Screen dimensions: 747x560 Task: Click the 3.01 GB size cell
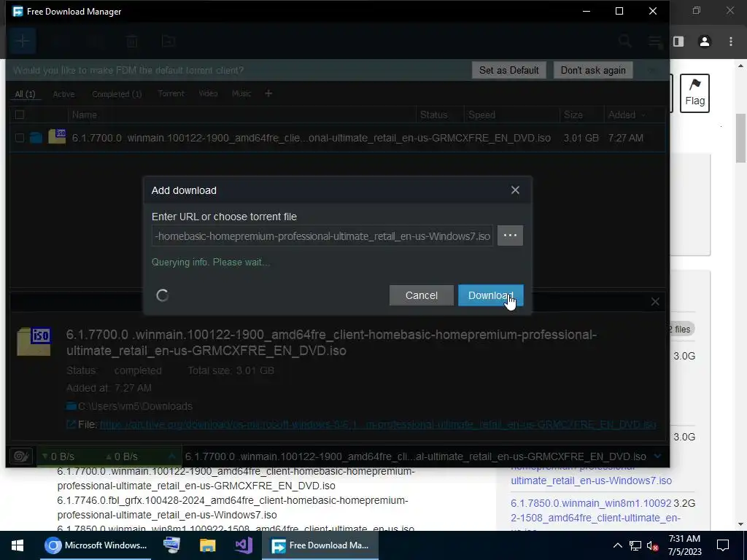pos(581,138)
